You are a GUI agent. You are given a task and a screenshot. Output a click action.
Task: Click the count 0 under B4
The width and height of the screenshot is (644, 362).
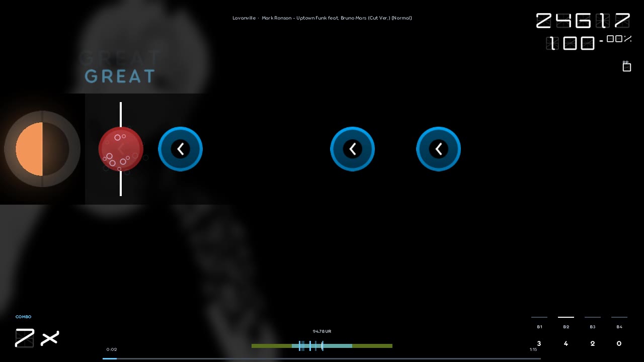[x=619, y=343]
